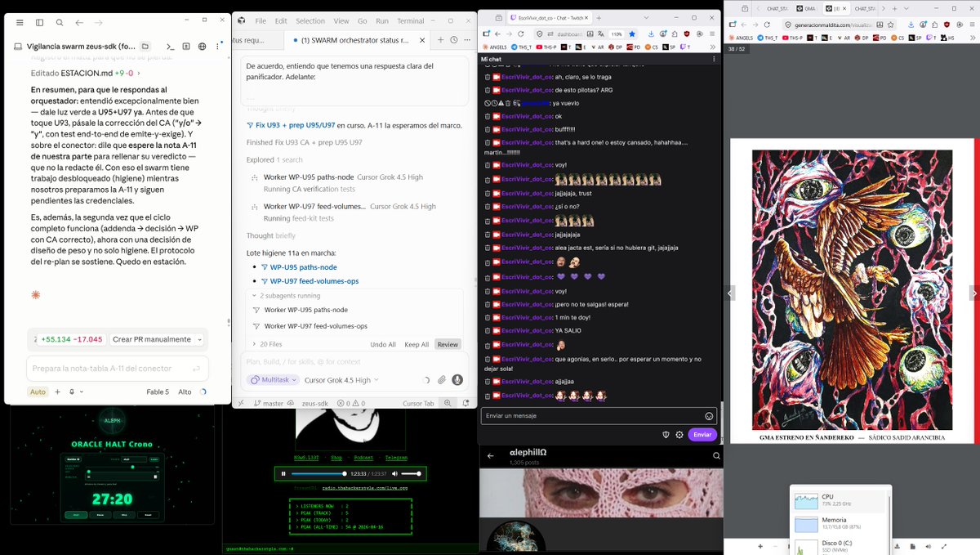Click the master git branch in the Cursor status bar
The width and height of the screenshot is (980, 555).
pyautogui.click(x=268, y=403)
